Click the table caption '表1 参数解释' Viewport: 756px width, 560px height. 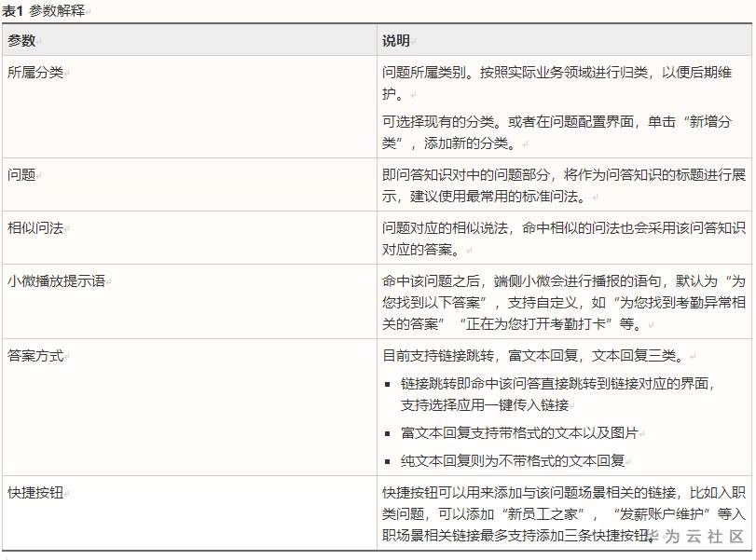[x=44, y=10]
